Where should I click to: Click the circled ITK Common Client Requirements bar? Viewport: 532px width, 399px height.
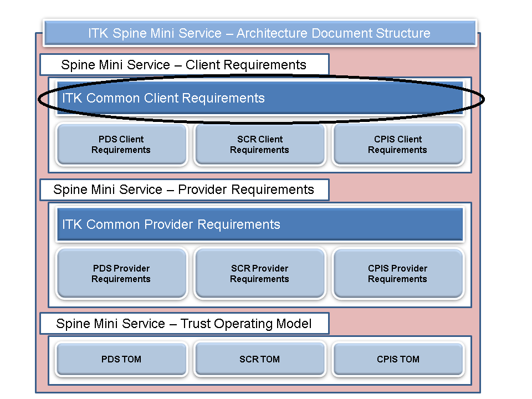click(259, 98)
